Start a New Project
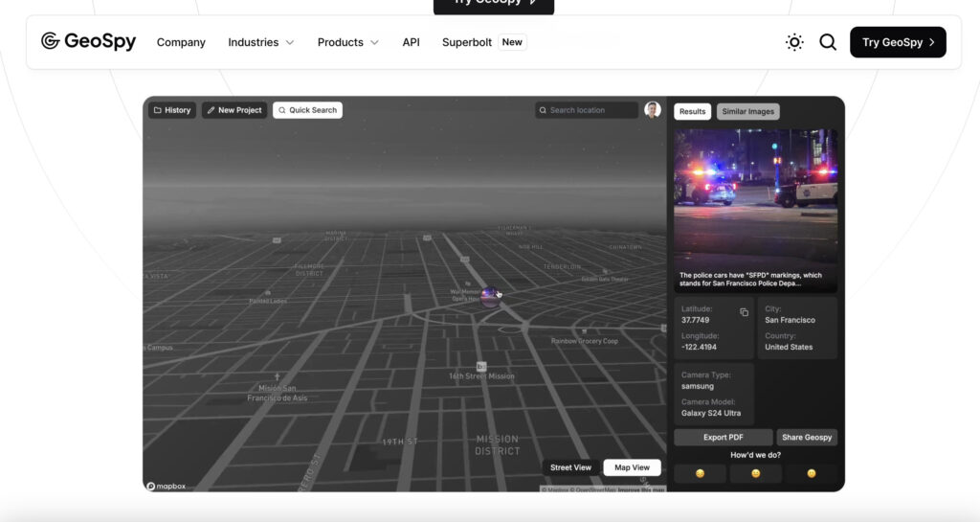The image size is (980, 522). click(x=234, y=110)
